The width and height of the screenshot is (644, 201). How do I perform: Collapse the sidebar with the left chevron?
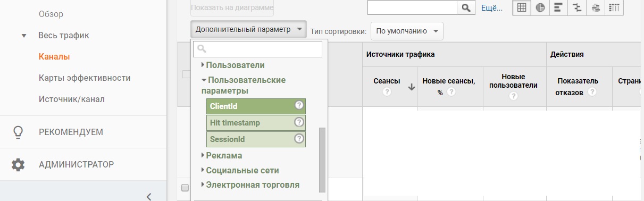coord(149,196)
